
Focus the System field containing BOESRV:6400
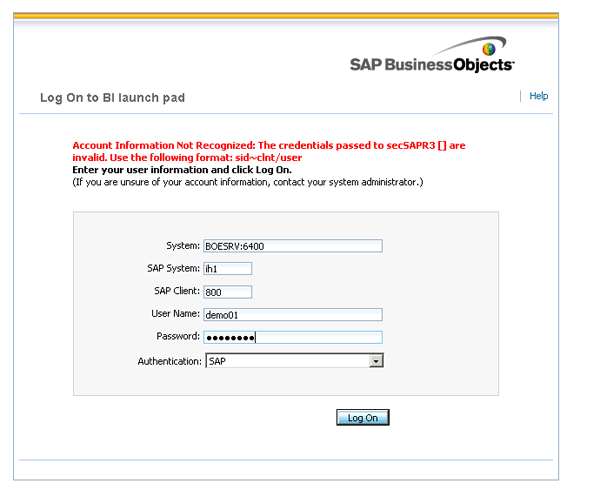(292, 246)
